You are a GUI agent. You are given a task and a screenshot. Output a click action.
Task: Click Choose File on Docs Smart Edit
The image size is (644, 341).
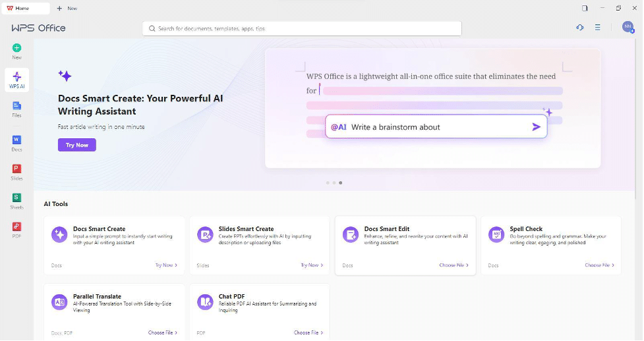click(x=454, y=265)
